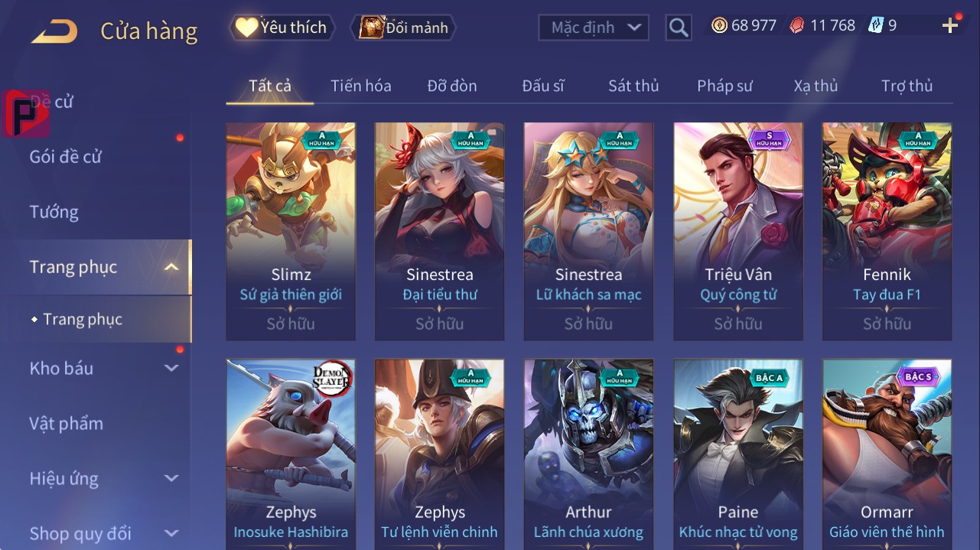Open Tướng in the sidebar

click(x=54, y=212)
